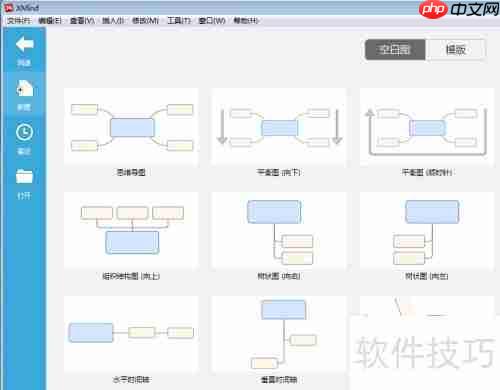Open the 帮助(H) menu
Image resolution: width=500 pixels, height=390 pixels.
coord(246,21)
